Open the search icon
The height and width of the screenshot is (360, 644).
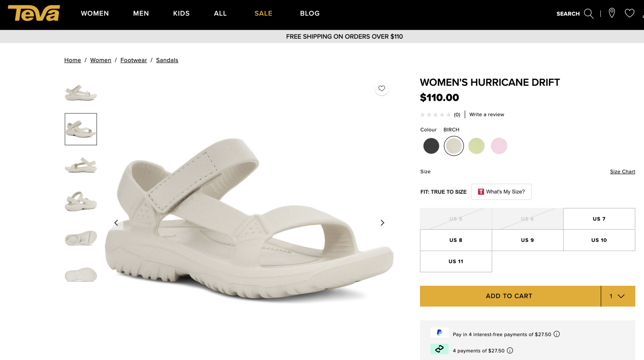589,14
